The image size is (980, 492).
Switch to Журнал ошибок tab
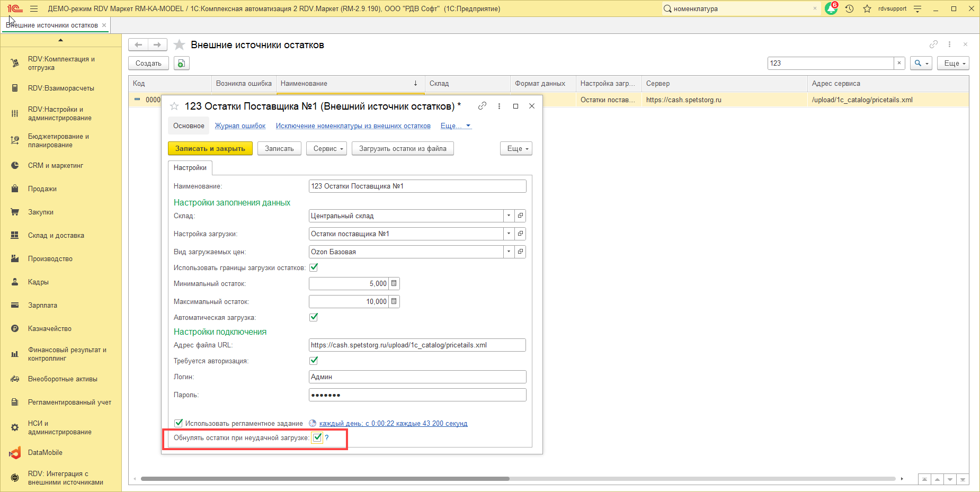click(240, 126)
